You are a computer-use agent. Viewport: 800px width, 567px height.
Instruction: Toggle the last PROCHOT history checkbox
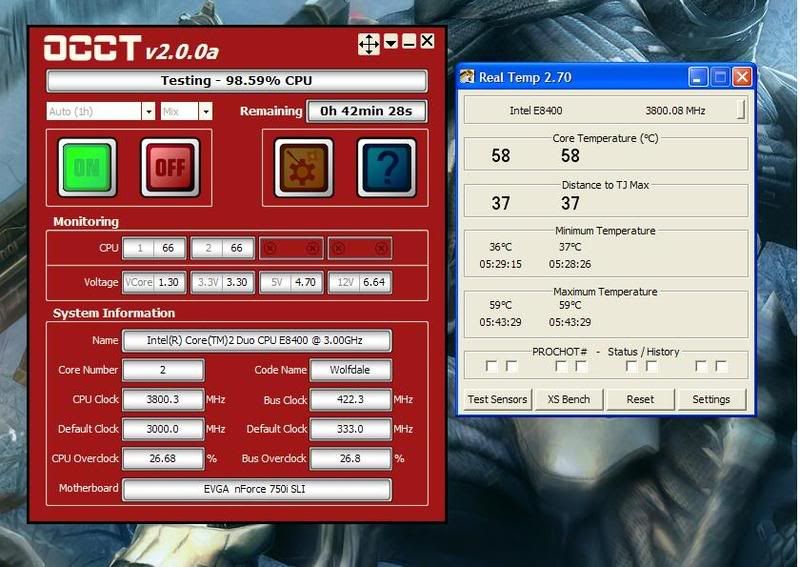(721, 366)
